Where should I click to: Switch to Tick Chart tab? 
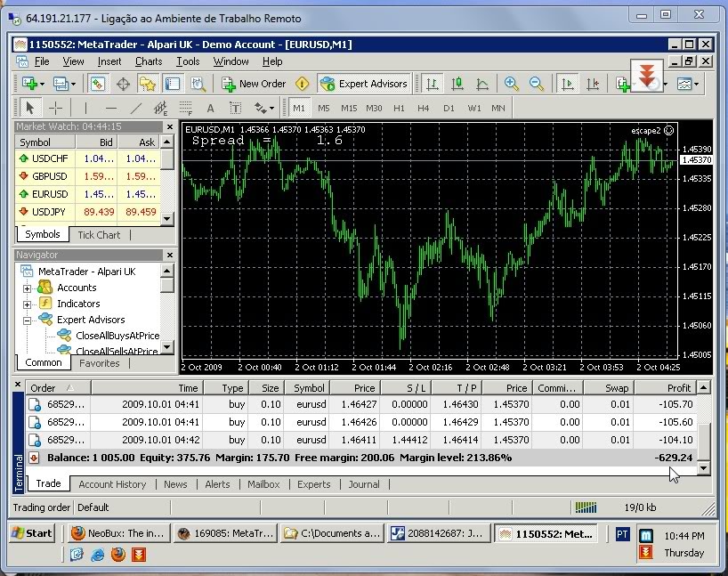click(x=99, y=235)
